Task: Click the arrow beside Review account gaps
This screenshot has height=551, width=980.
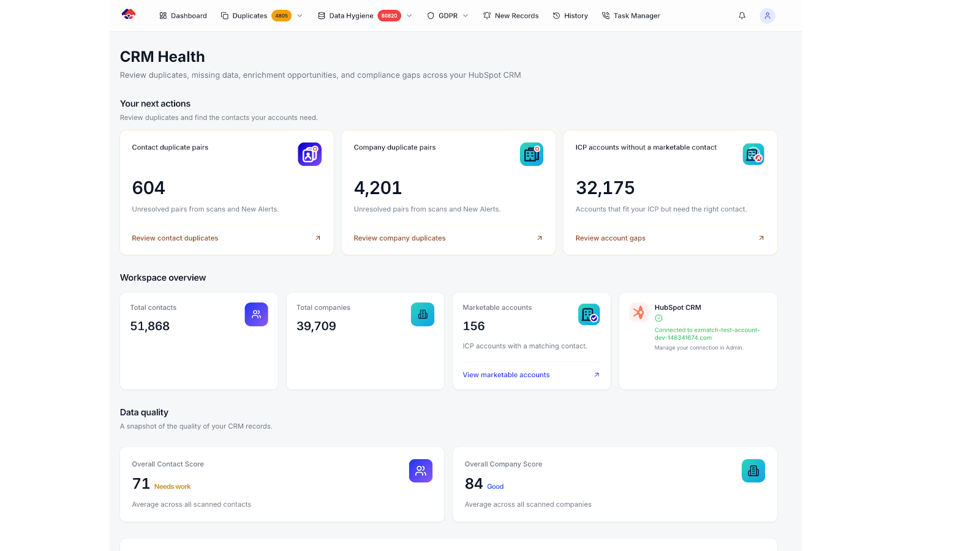Action: point(761,238)
